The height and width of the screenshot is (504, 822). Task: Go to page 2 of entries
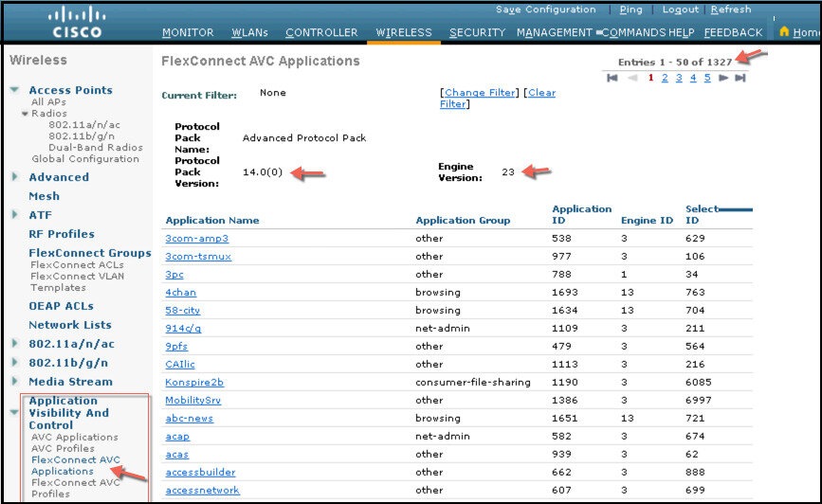tap(665, 78)
